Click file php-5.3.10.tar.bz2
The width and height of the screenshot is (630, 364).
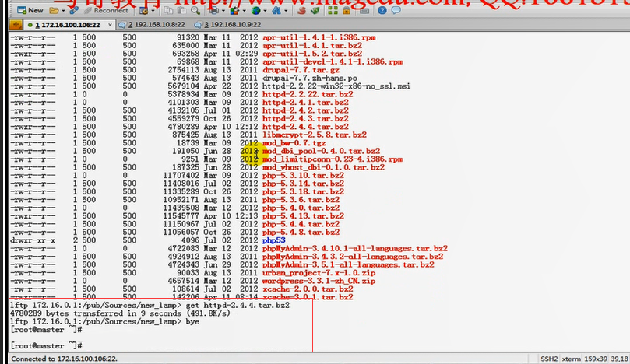tap(304, 175)
